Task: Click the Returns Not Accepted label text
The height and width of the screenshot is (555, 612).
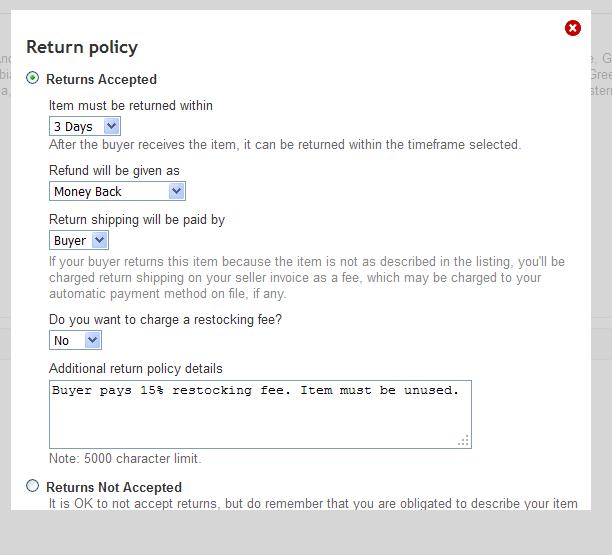Action: [114, 487]
